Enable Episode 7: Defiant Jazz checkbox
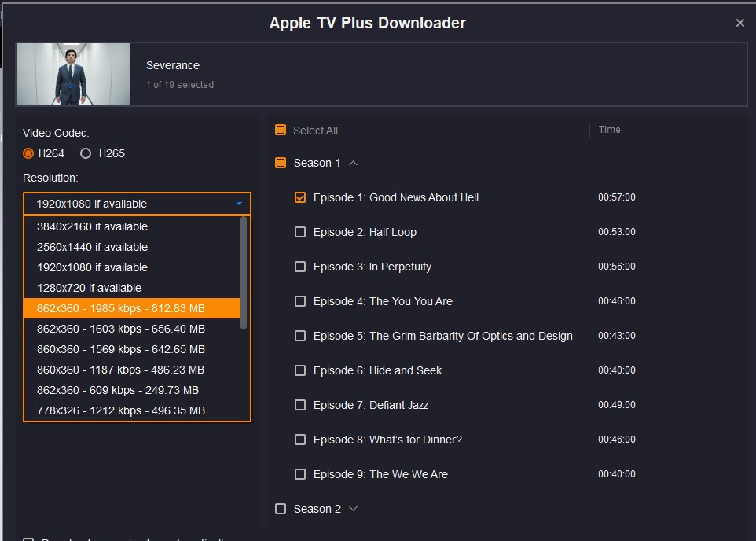This screenshot has width=756, height=541. 300,405
